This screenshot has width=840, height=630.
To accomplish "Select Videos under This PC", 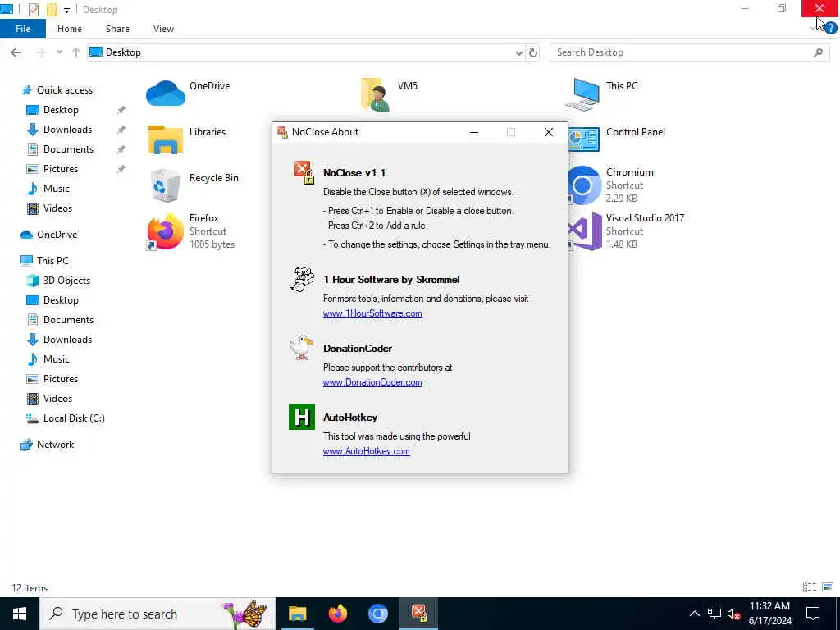I will pos(57,399).
